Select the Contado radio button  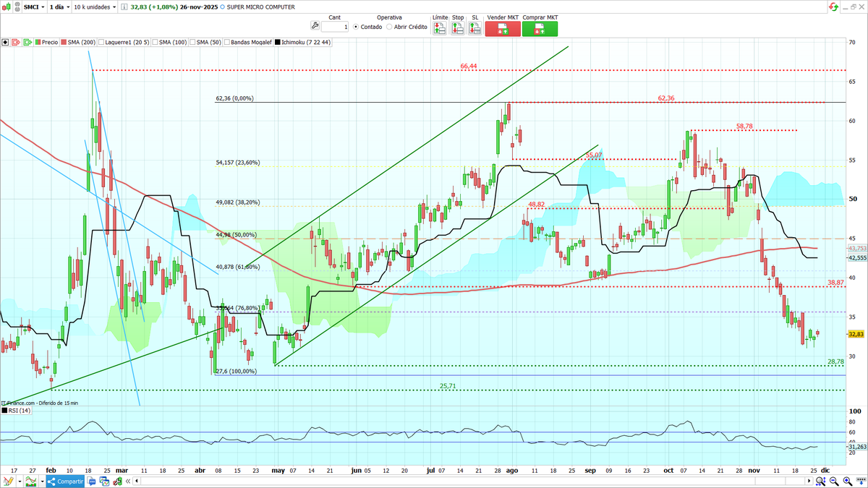pos(356,27)
